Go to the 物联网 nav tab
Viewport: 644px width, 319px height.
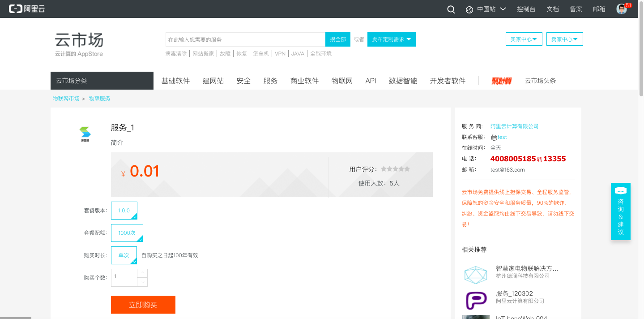342,81
